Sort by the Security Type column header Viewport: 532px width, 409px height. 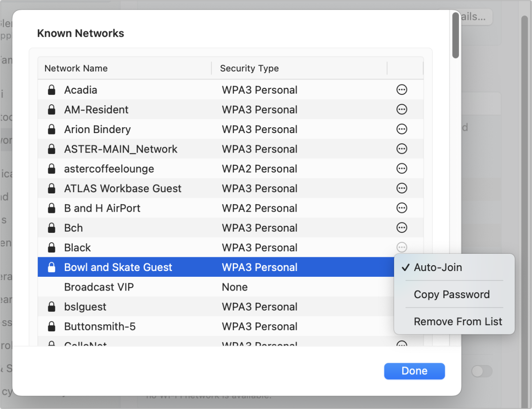point(299,68)
